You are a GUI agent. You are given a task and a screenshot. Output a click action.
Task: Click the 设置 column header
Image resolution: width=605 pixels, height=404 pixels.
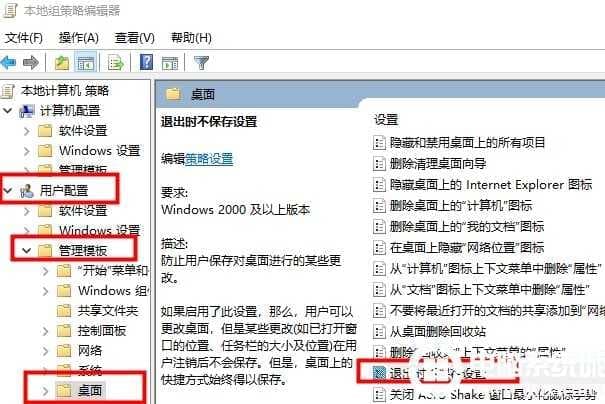[386, 120]
